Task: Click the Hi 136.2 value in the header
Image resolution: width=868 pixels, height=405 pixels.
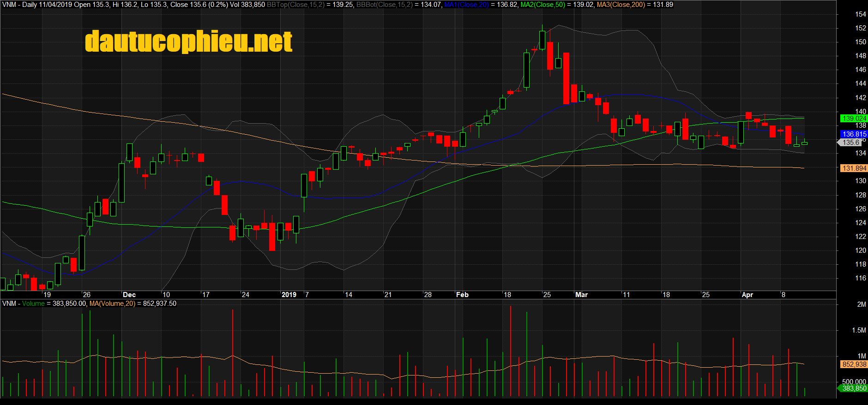Action: point(125,5)
